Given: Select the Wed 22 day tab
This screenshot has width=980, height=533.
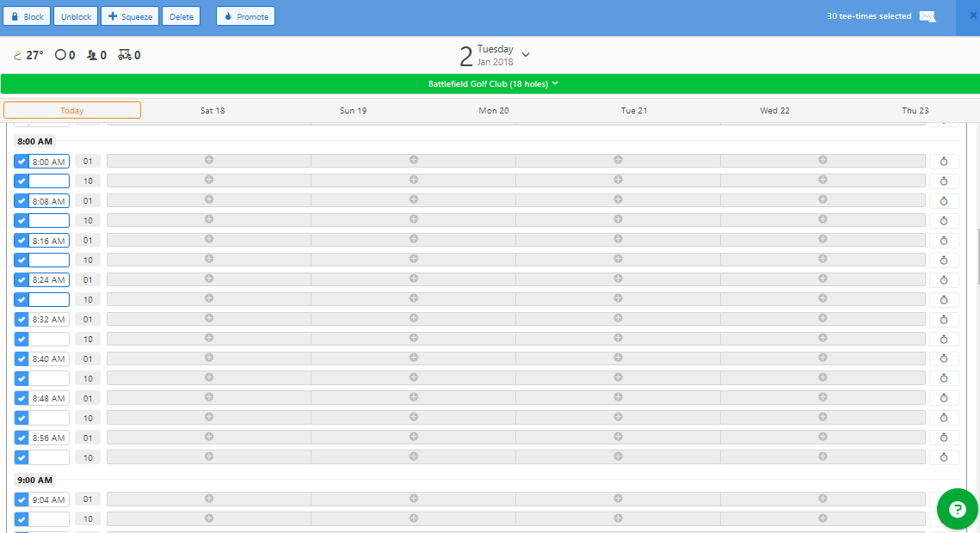Looking at the screenshot, I should pos(774,110).
